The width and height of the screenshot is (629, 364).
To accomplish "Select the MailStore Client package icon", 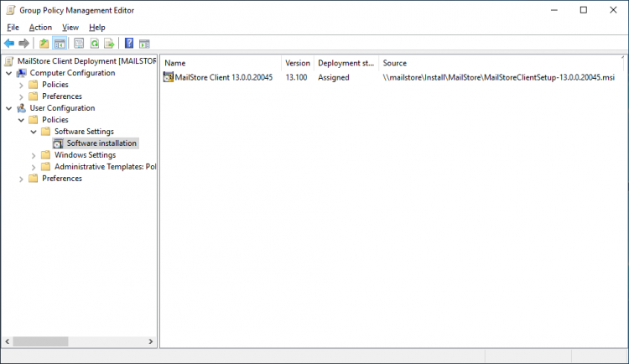I will (169, 77).
